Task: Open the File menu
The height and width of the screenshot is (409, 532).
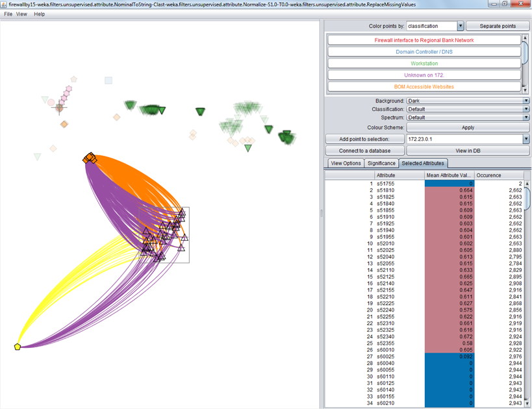Action: (x=8, y=14)
